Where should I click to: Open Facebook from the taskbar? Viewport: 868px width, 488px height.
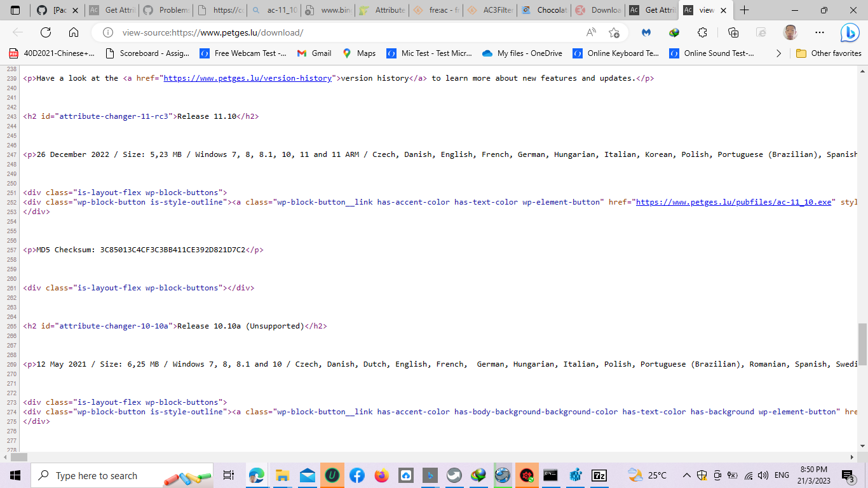click(x=357, y=475)
